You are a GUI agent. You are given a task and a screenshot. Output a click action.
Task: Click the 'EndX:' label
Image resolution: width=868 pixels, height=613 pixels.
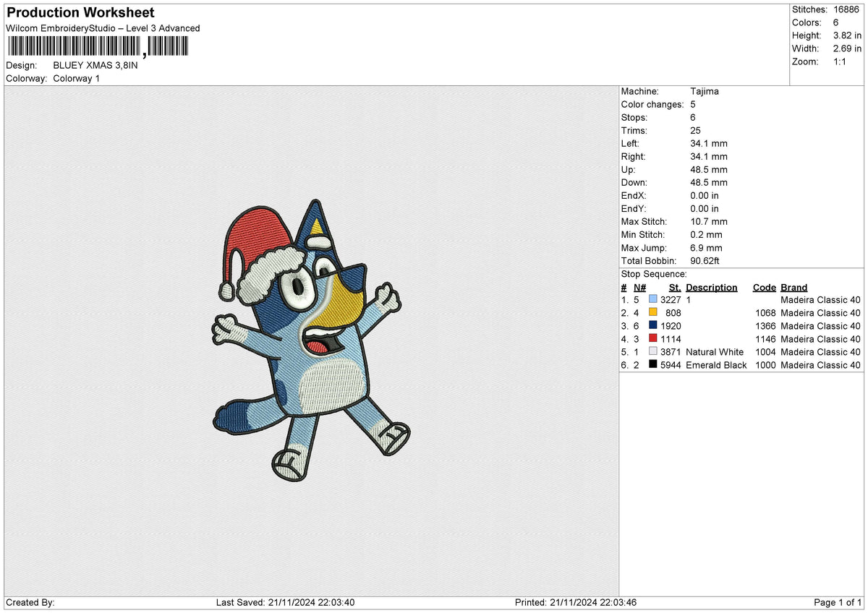(x=634, y=195)
